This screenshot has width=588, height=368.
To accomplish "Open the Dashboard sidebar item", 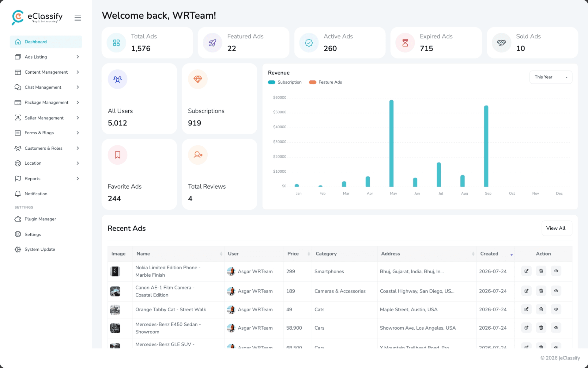I will [46, 42].
